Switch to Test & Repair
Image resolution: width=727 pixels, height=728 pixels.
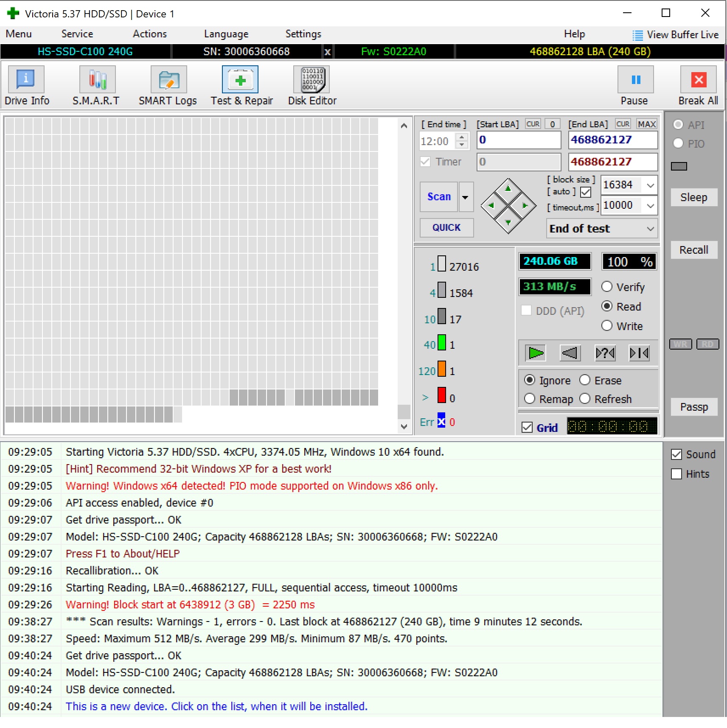pos(241,86)
